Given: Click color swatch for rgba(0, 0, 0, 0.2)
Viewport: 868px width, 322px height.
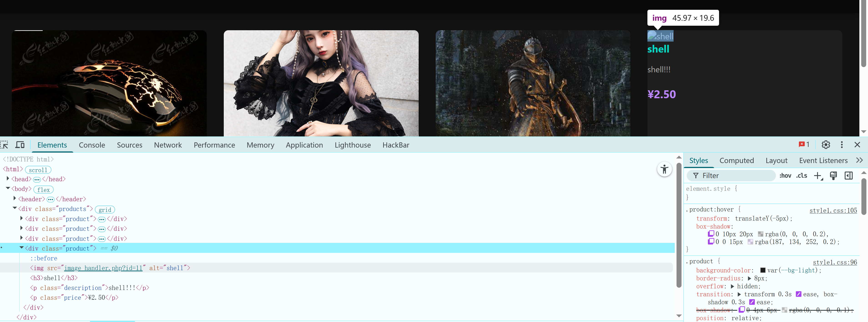Looking at the screenshot, I should click(x=760, y=234).
